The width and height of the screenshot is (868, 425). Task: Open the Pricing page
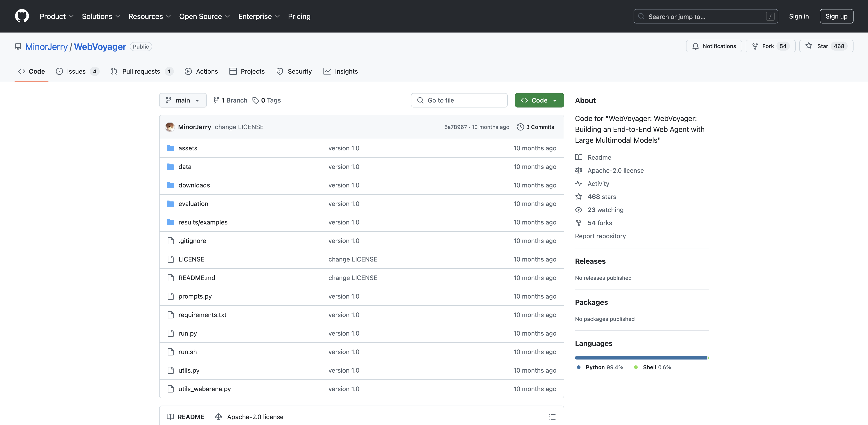click(x=299, y=16)
